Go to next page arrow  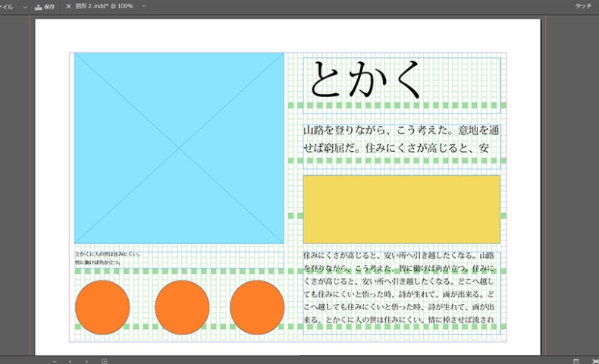(x=86, y=361)
